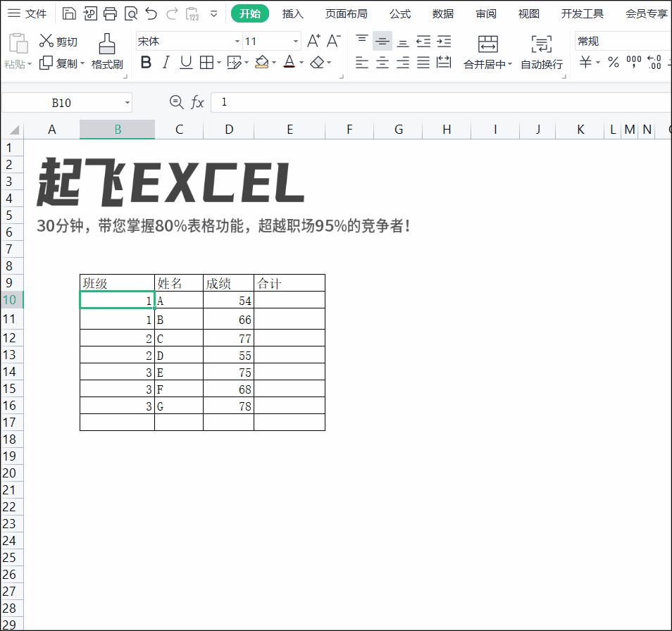Expand quick access toolbar customize arrow
Viewport: 672px width, 631px height.
click(x=214, y=14)
